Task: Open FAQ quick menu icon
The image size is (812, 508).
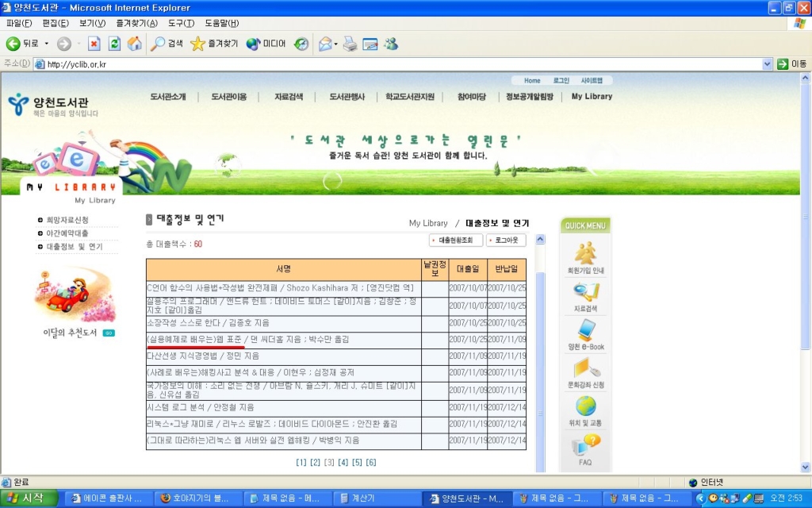Action: pyautogui.click(x=586, y=450)
